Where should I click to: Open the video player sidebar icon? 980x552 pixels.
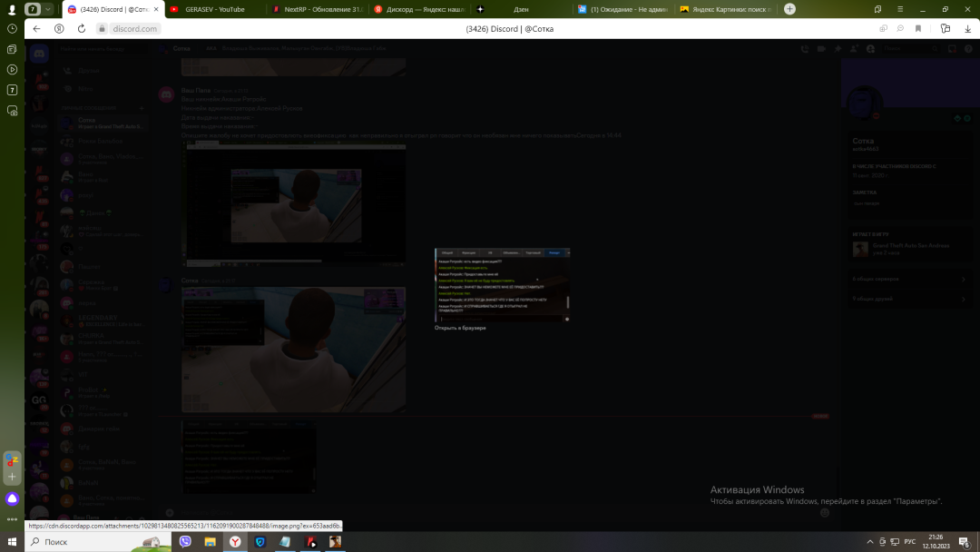[12, 69]
